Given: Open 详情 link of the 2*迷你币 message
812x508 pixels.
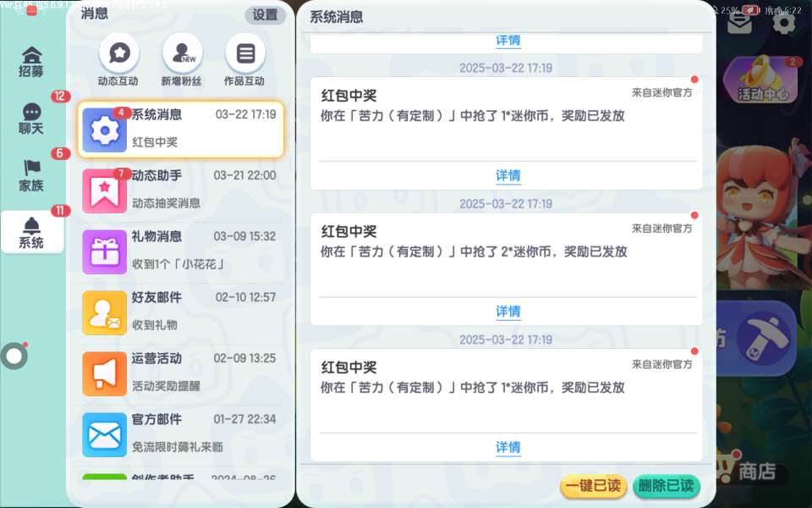Looking at the screenshot, I should click(x=508, y=311).
